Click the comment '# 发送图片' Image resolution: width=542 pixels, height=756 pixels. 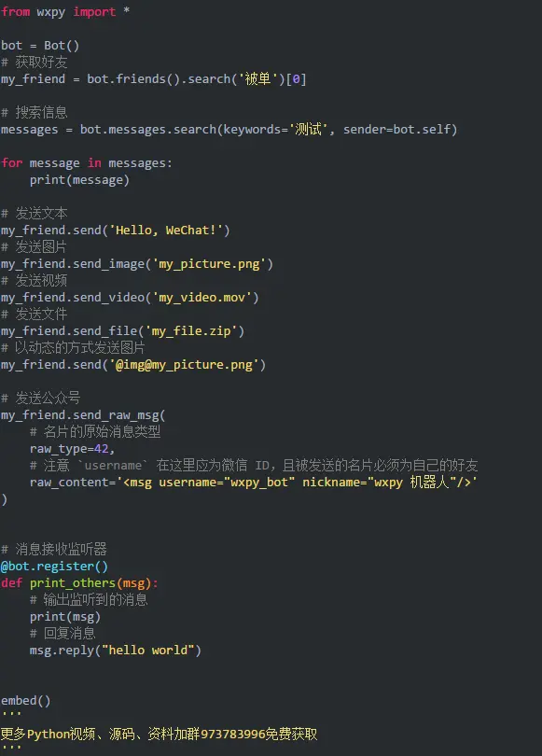[35, 246]
